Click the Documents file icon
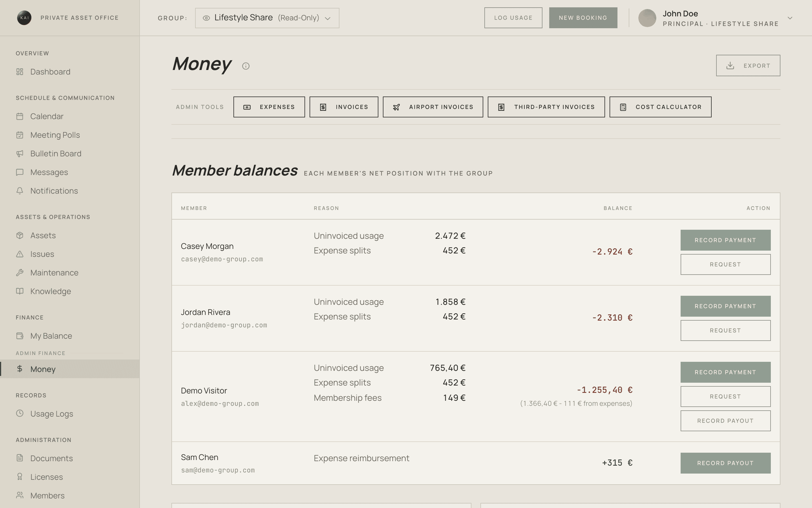Screen dimensions: 812x508 click(20, 458)
